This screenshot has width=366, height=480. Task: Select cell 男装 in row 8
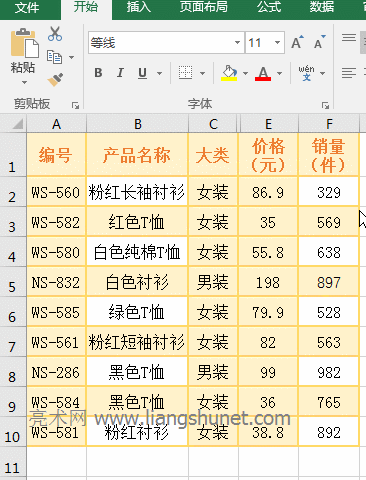click(213, 372)
